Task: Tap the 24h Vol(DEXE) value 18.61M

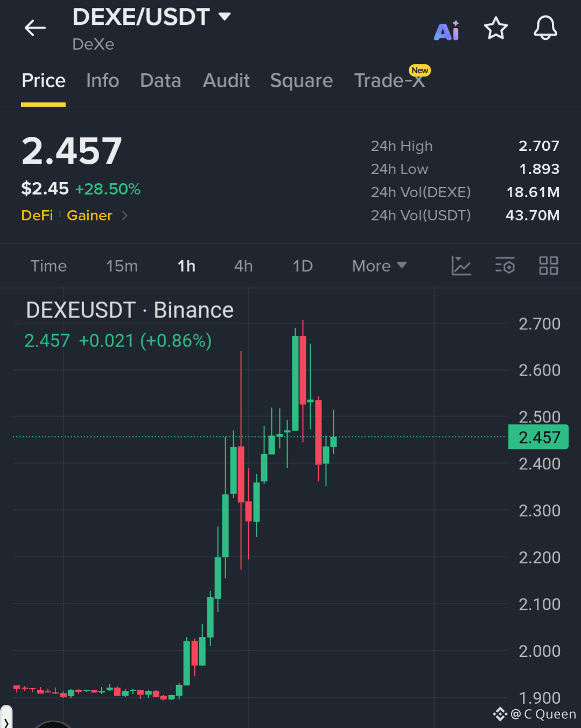Action: click(533, 192)
